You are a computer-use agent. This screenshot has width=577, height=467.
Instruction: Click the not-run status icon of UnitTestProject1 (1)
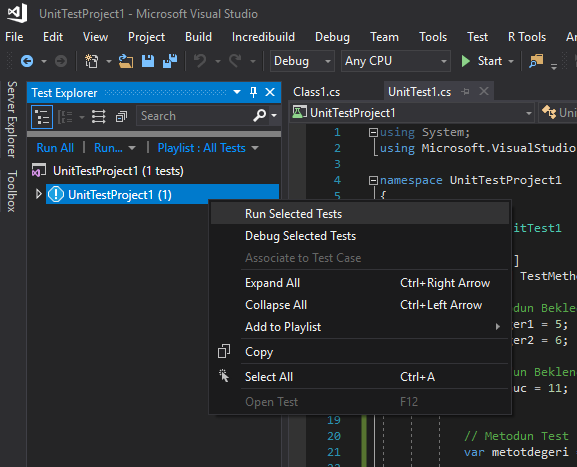tap(56, 194)
